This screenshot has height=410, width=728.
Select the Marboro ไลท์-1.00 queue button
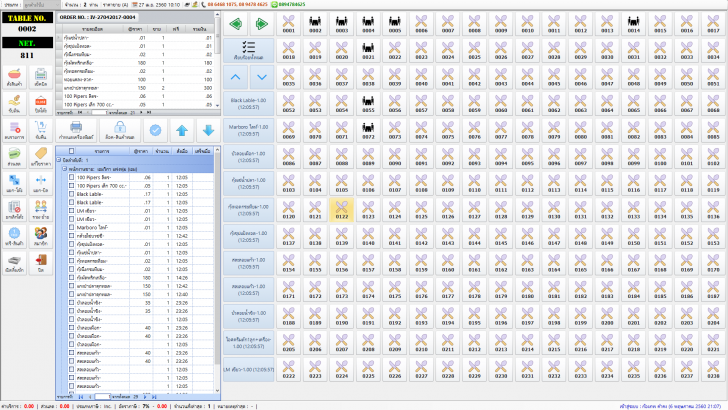[x=248, y=130]
